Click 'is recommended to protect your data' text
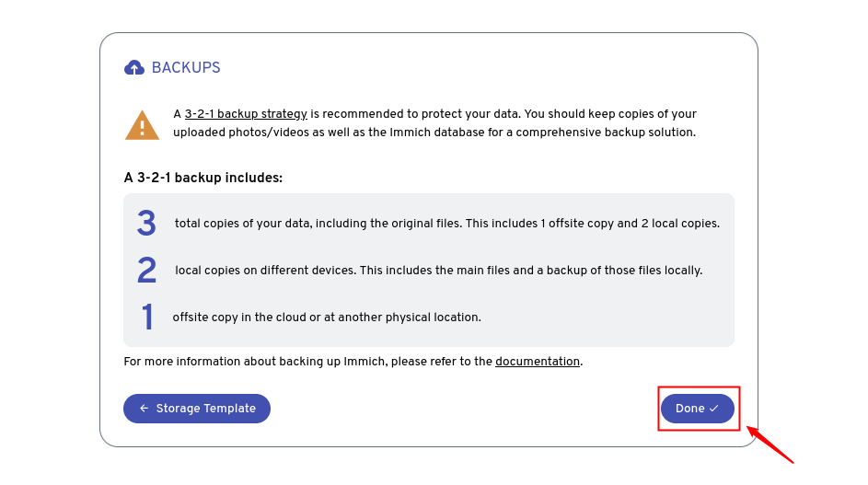The height and width of the screenshot is (485, 868). click(414, 114)
